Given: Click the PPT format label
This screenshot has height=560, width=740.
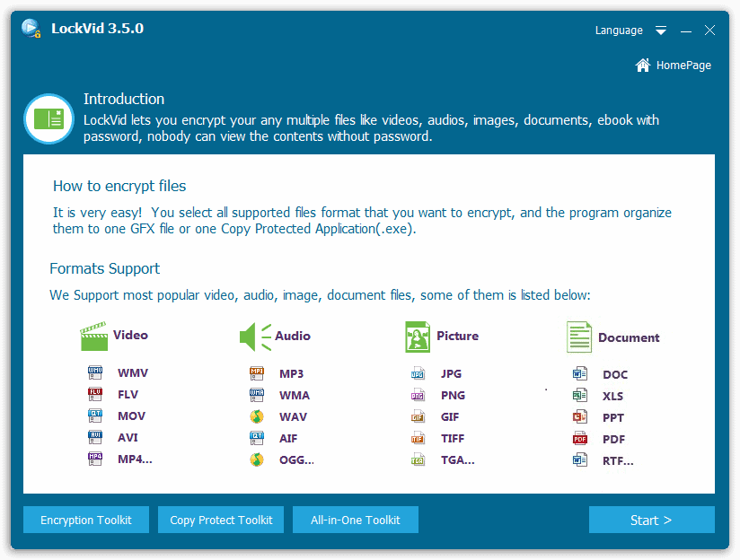Looking at the screenshot, I should (613, 418).
